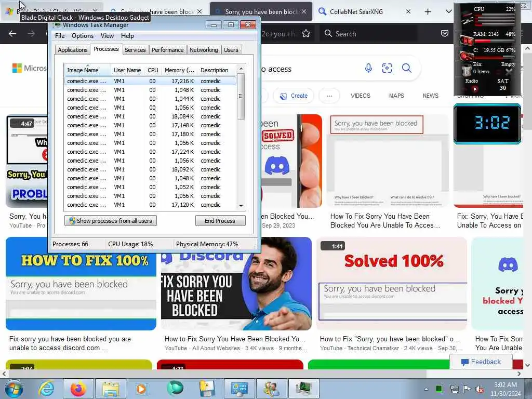Open Task Manager File menu
532x399 pixels.
click(x=60, y=36)
